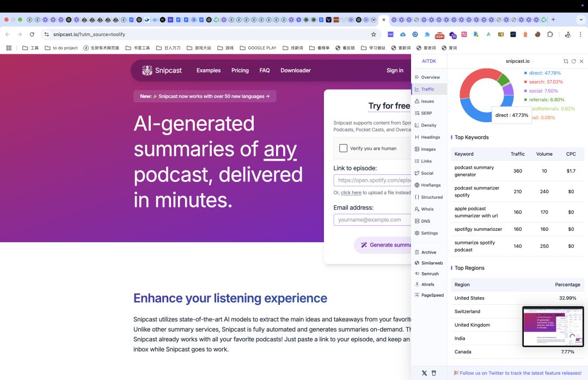Click the refresh icon in AITDK panel header

[574, 61]
